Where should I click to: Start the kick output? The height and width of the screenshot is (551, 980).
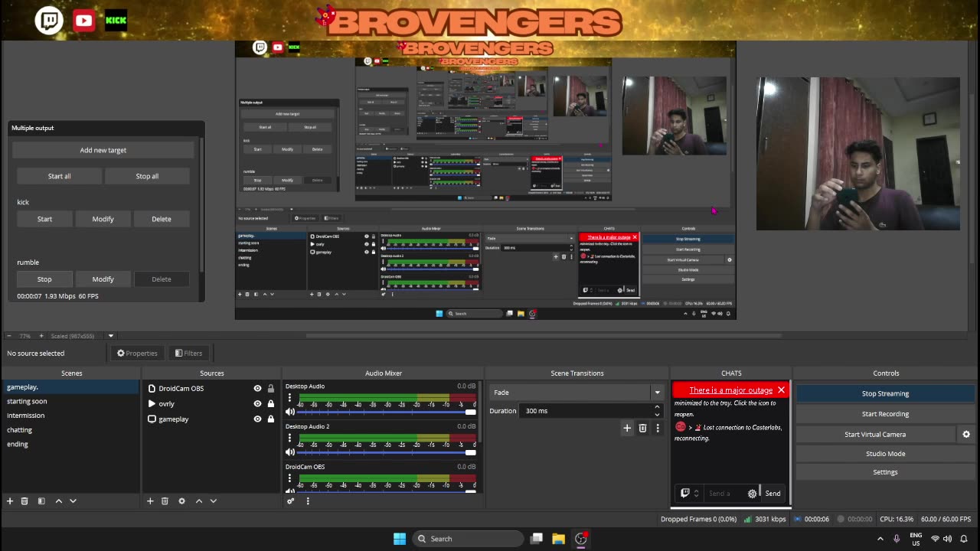45,219
